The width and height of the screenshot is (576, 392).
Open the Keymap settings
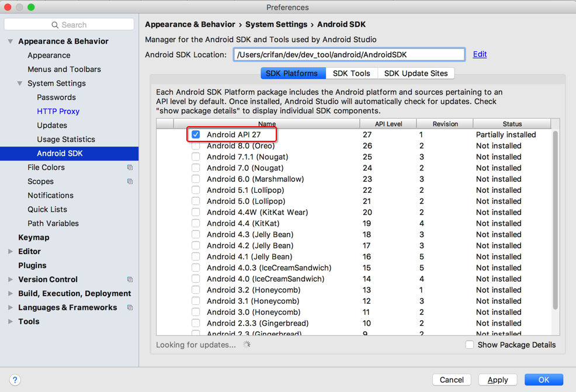[34, 237]
